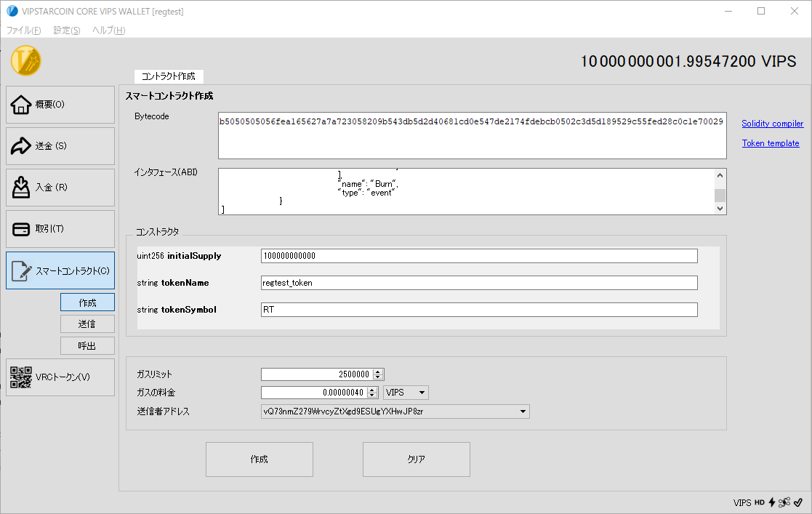
Task: Increase the ガスの料金 value with up arrow
Action: 371,390
